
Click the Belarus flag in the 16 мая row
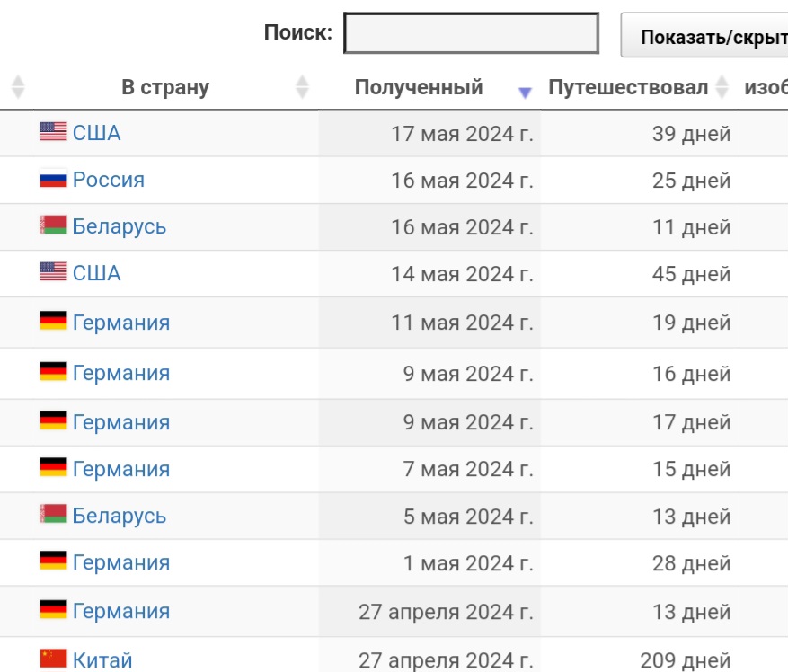(x=53, y=225)
